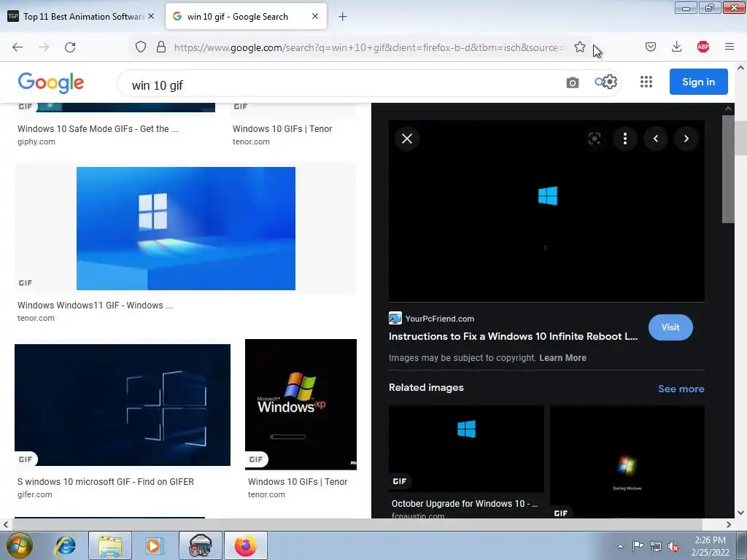Open the Windows XP logo GIF thumbnail
The height and width of the screenshot is (560, 747).
(x=301, y=404)
